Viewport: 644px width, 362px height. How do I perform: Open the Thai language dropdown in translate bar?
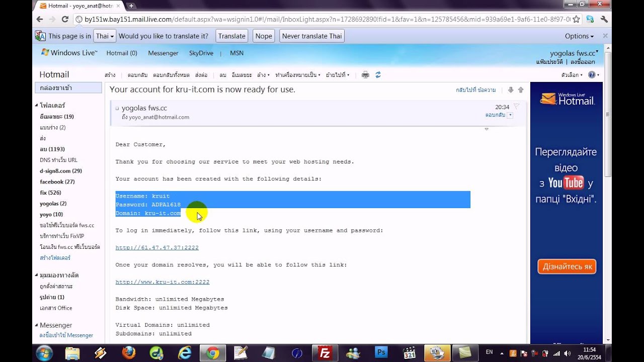click(105, 36)
